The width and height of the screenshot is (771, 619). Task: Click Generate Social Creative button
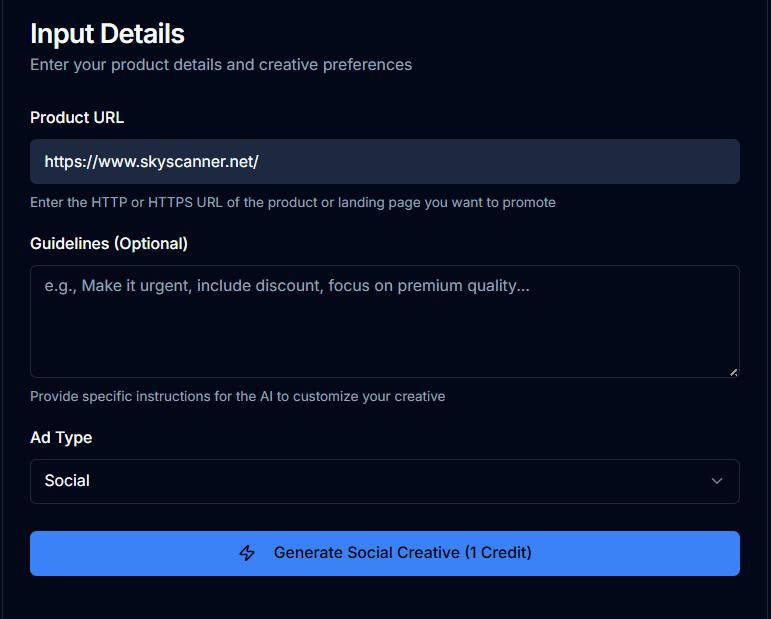click(x=385, y=553)
